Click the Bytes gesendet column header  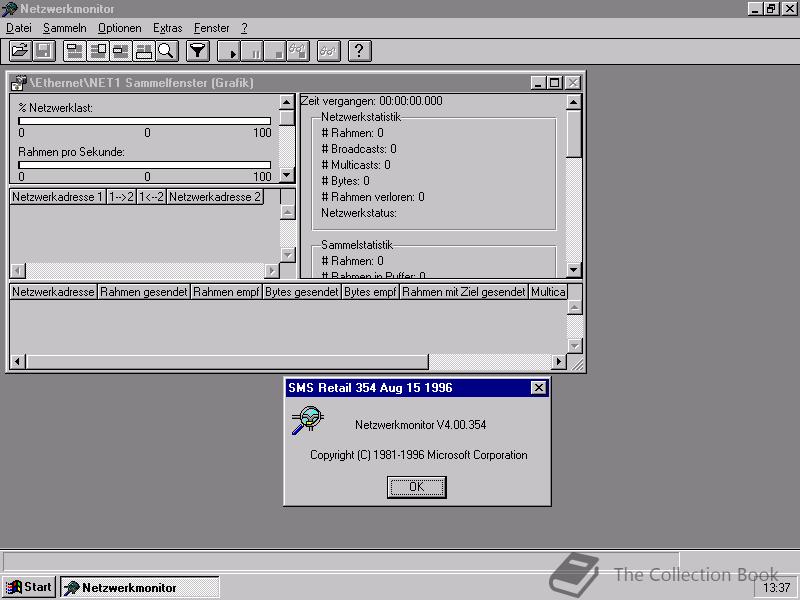pos(302,292)
